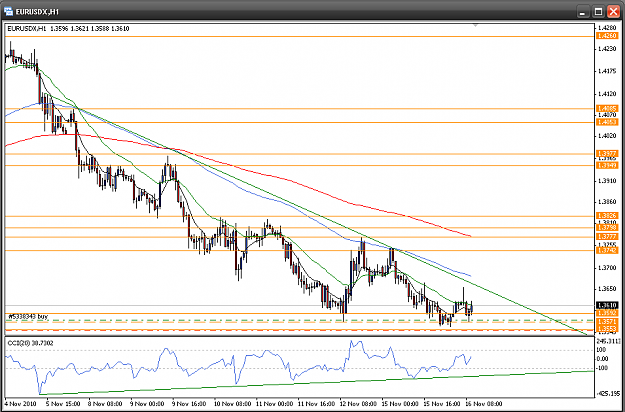This screenshot has width=625, height=412.
Task: Click the 16 Nov 08:00 time axis label
Action: click(484, 403)
